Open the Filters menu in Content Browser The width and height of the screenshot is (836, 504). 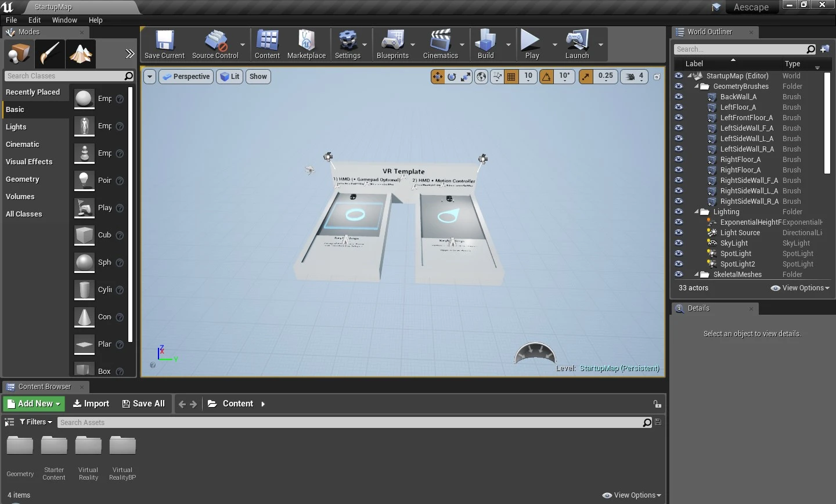36,422
